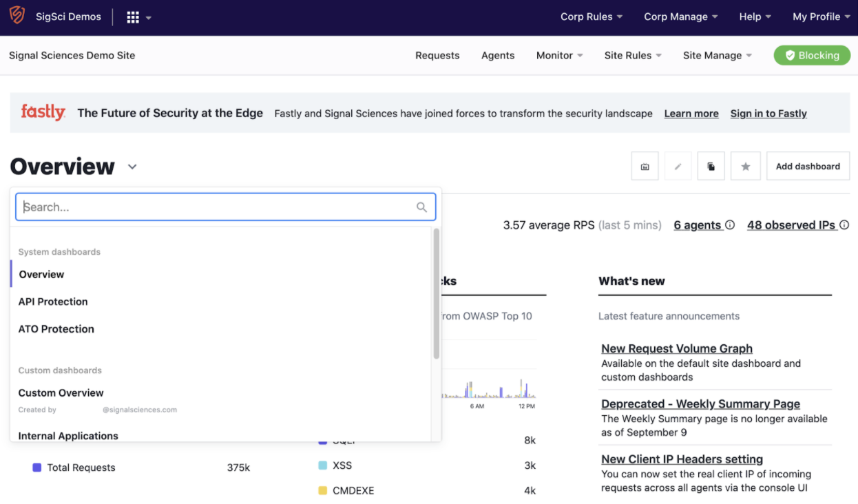Click the 375k Total Requests value
This screenshot has height=504, width=858.
pos(238,468)
